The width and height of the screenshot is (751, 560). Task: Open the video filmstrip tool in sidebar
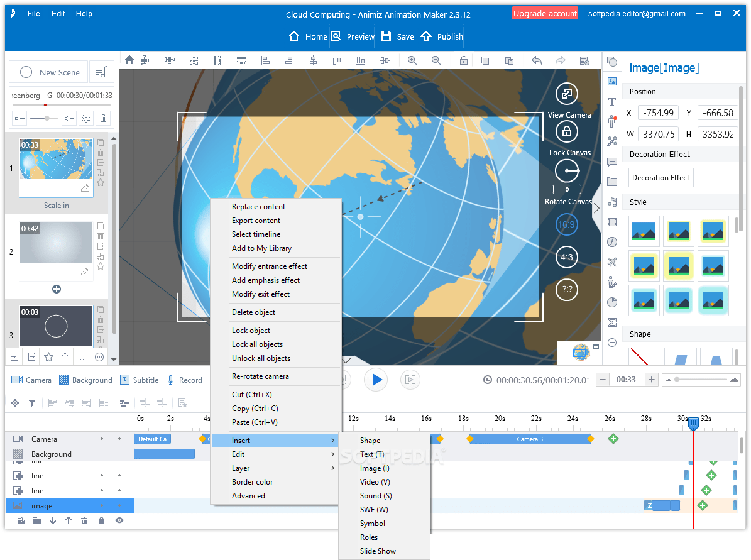(612, 222)
